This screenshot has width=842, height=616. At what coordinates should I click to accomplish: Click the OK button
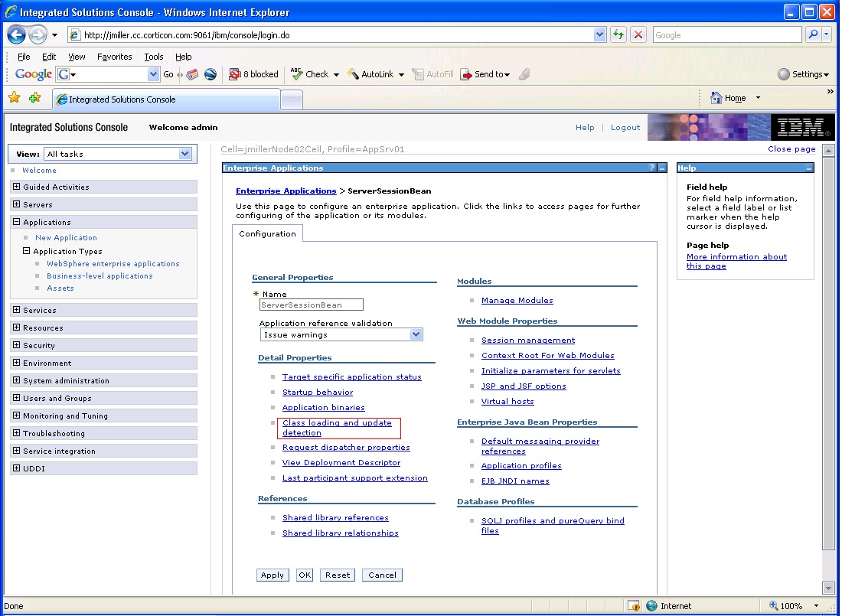(305, 575)
